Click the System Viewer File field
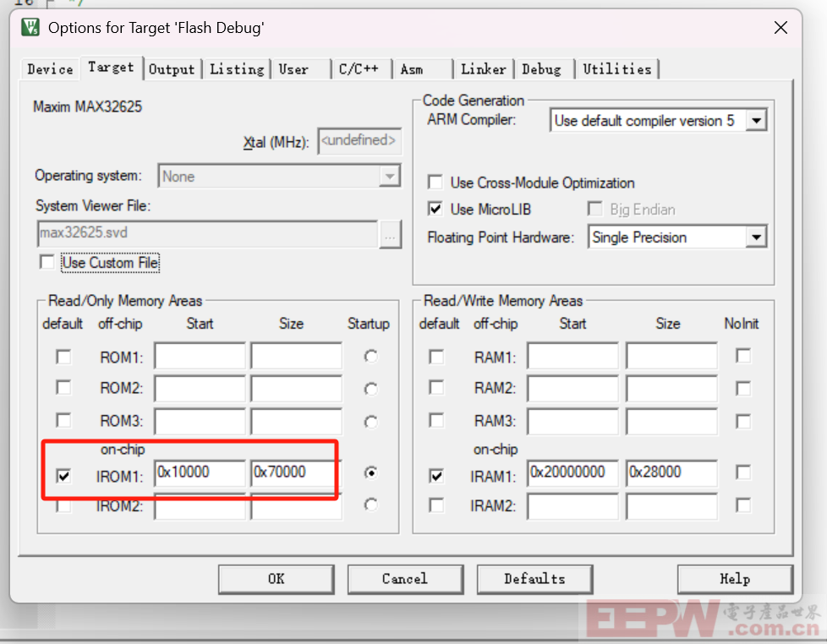 [x=208, y=233]
